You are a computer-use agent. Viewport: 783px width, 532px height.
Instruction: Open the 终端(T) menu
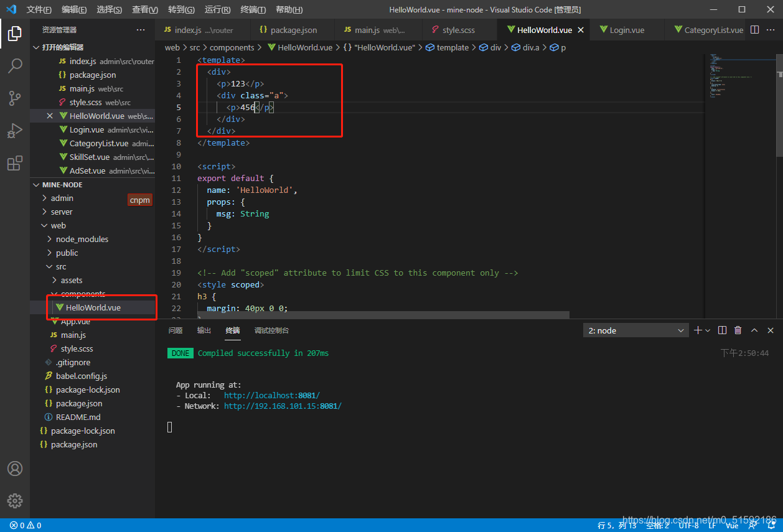pos(253,9)
